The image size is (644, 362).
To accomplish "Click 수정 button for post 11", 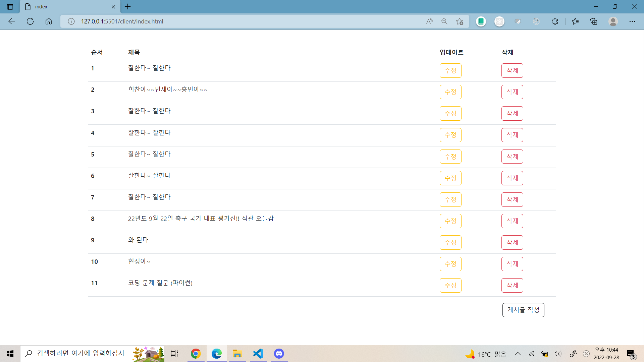I will pos(450,286).
